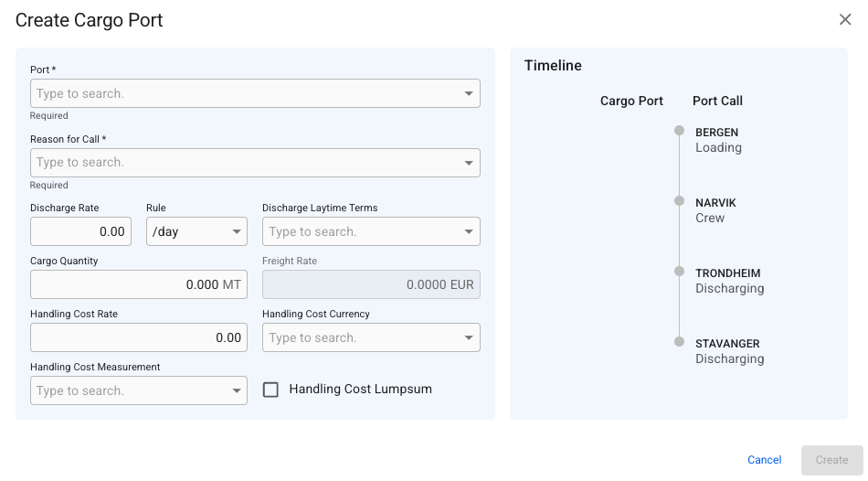Image resolution: width=868 pixels, height=481 pixels.
Task: Select the Bergen timeline marker dot
Action: (x=679, y=131)
